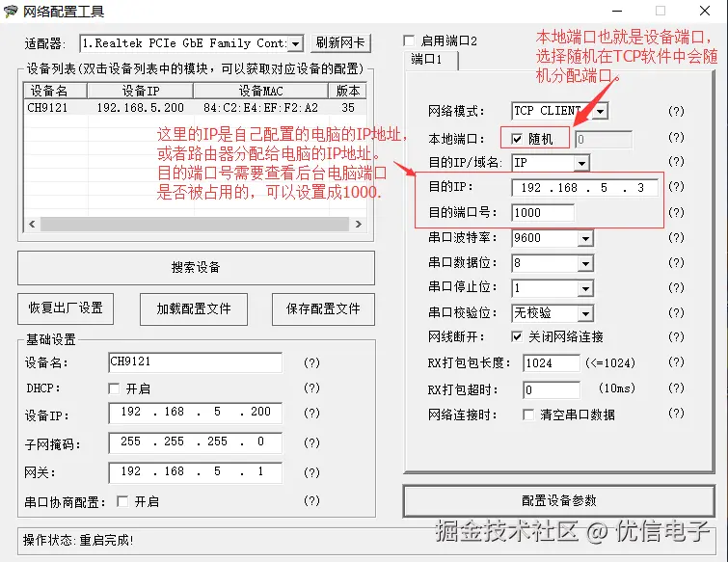The height and width of the screenshot is (562, 728).
Task: Sort by 设备IP column header
Action: [140, 91]
